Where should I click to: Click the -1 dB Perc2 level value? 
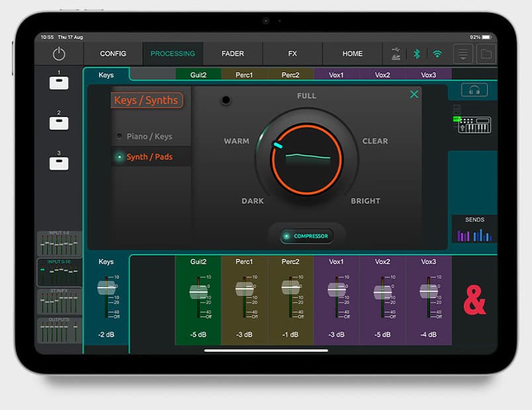290,334
